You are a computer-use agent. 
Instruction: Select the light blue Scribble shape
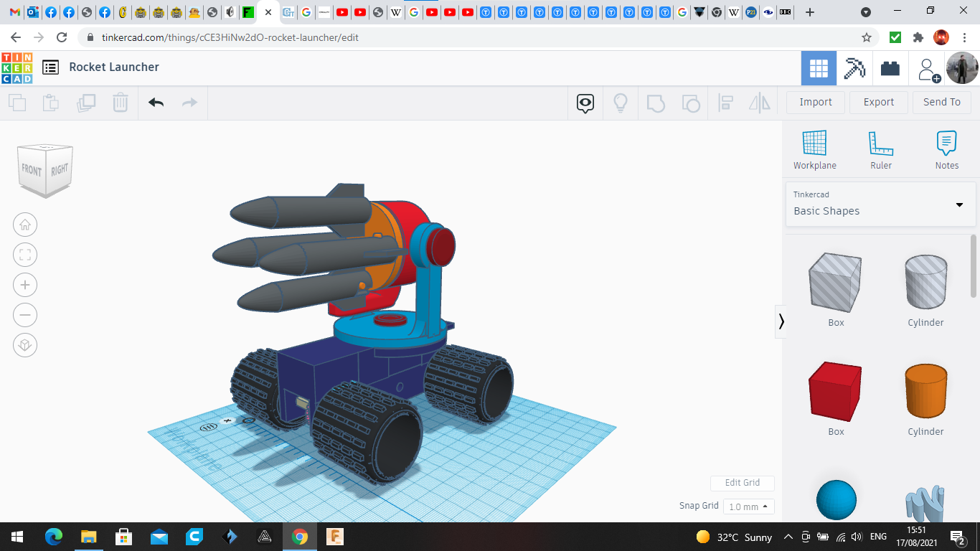tap(925, 504)
